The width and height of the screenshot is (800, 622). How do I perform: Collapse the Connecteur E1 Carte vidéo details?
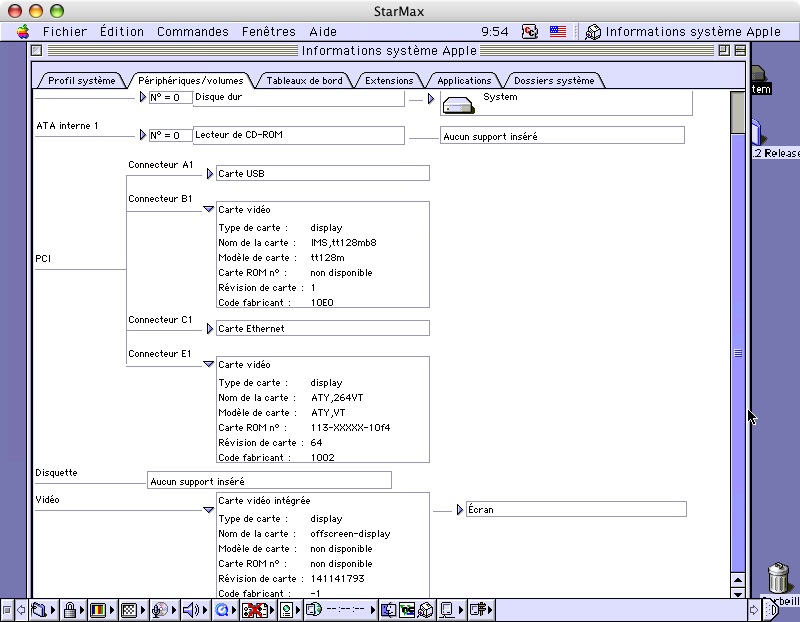pos(208,364)
